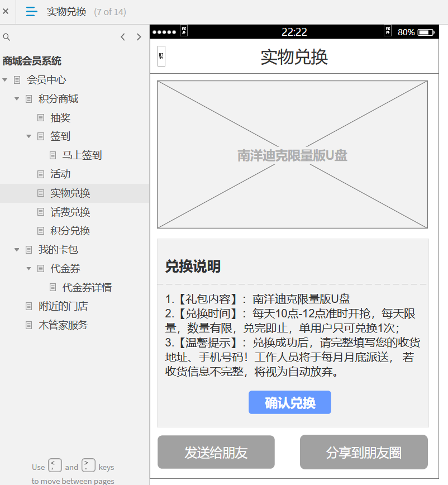Click the 温馨提示 line in instructions
448x485 pixels.
293,357
